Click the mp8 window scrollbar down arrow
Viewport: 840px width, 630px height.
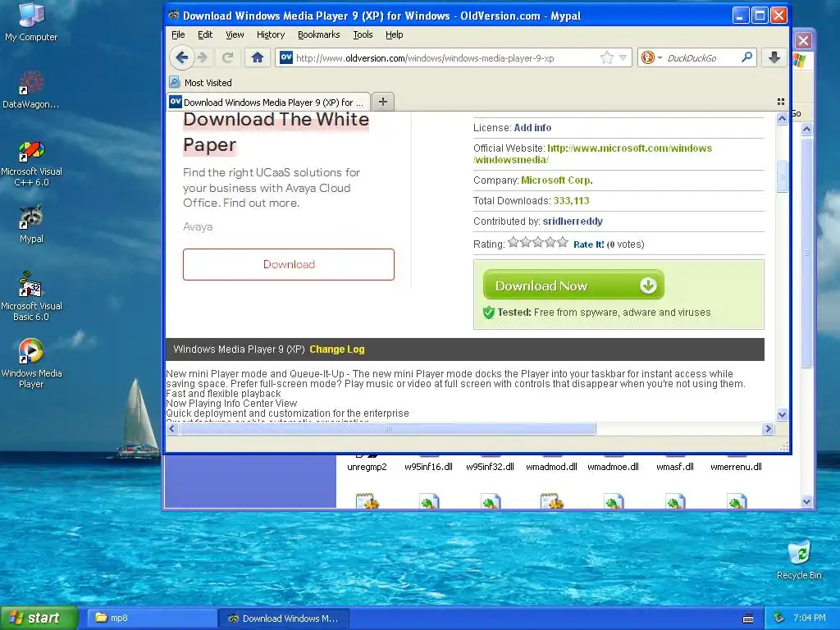pos(807,502)
